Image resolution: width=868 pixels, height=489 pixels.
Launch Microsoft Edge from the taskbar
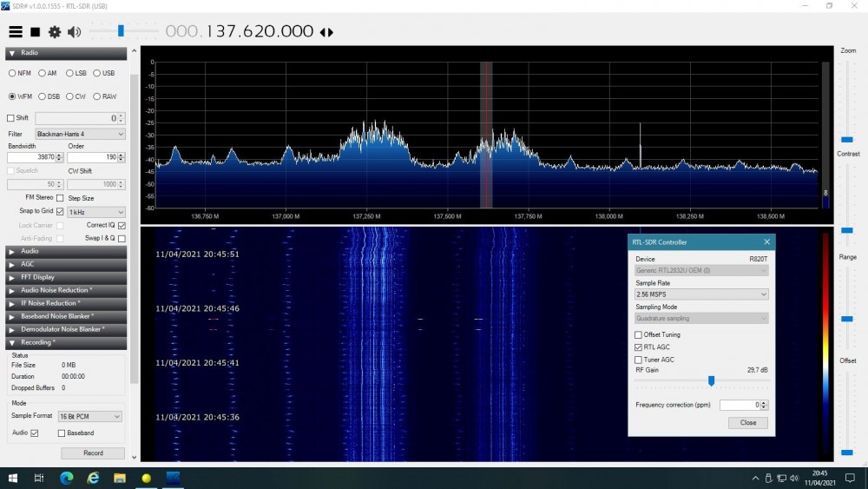tap(67, 478)
